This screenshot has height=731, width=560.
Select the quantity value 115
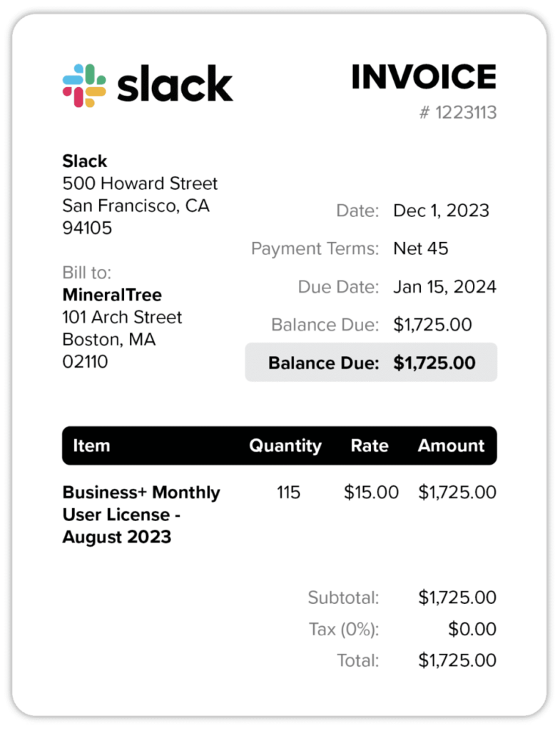click(288, 493)
